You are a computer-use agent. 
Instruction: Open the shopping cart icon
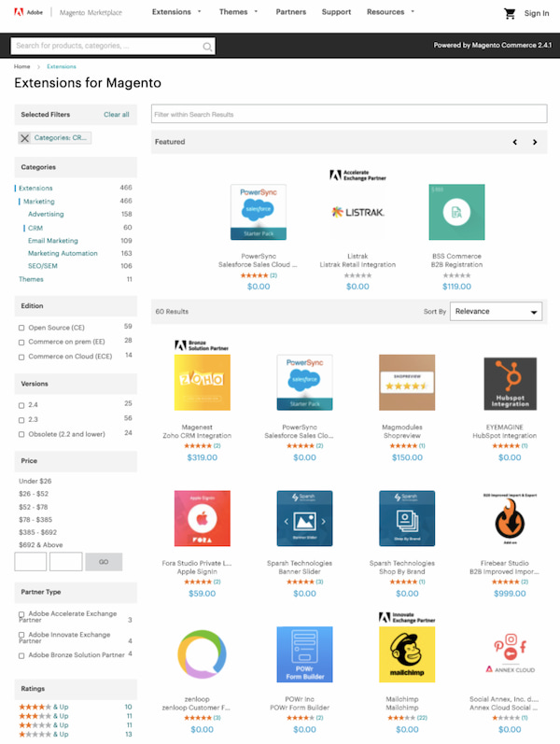tap(510, 13)
